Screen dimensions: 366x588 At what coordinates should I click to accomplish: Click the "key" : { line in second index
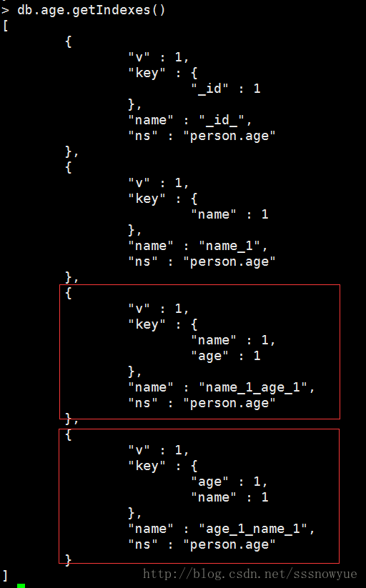[x=162, y=199]
